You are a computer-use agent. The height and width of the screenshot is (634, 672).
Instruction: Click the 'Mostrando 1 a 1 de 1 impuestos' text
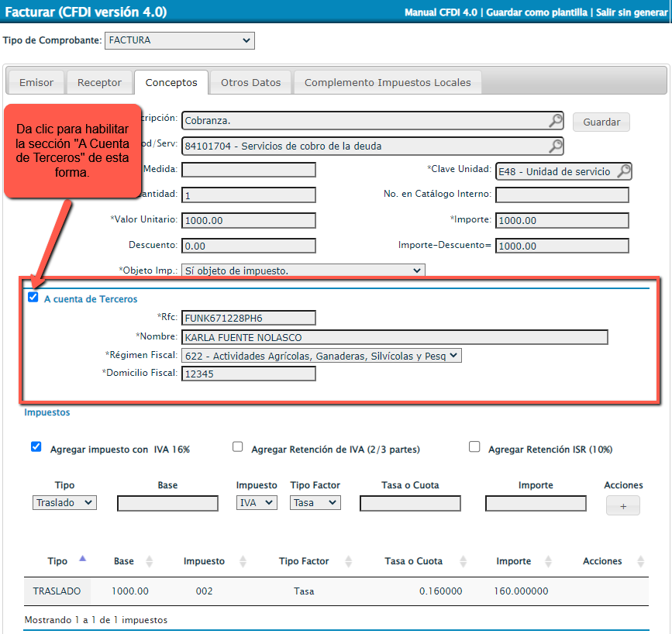96,620
